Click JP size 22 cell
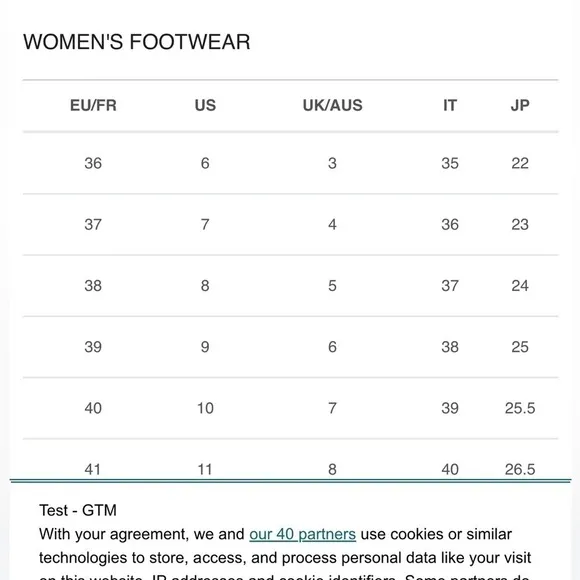The width and height of the screenshot is (580, 580). (x=520, y=163)
